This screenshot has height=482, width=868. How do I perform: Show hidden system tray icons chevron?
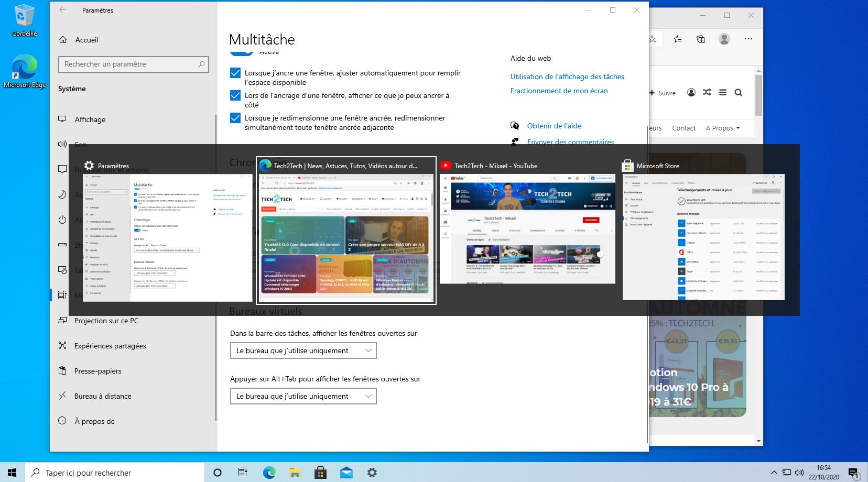(774, 473)
